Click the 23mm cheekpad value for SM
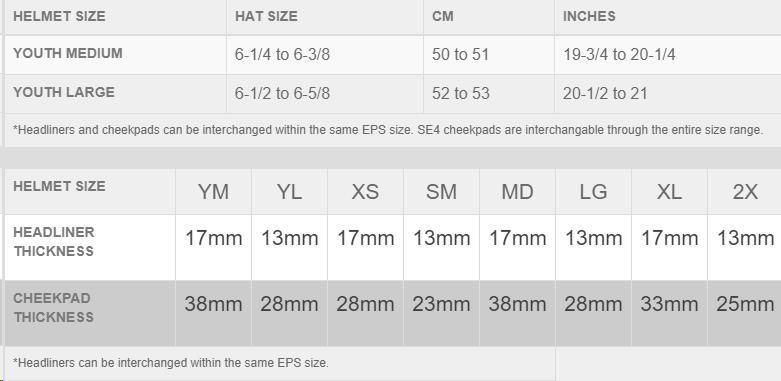781x381 pixels. (x=441, y=304)
